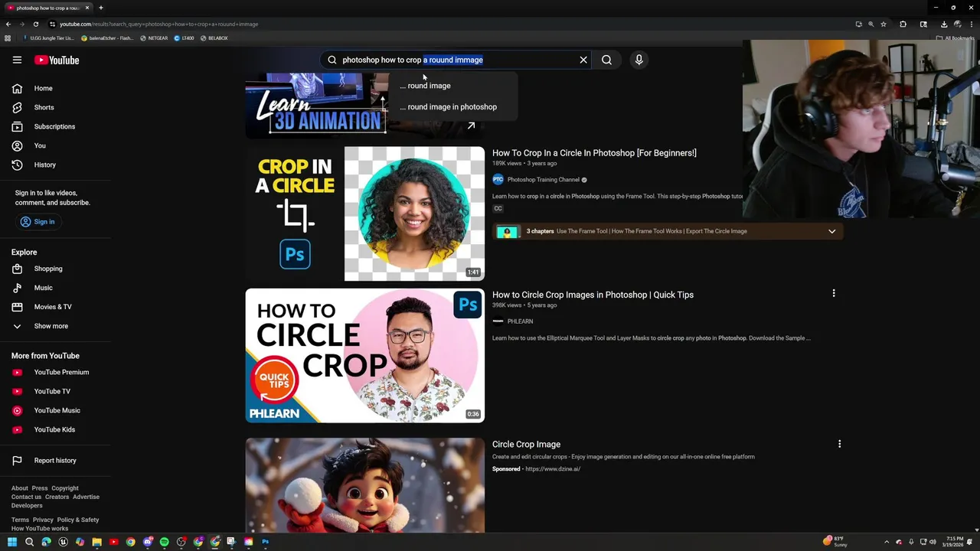Reload the page with the refresh icon
This screenshot has height=551, width=980.
(x=35, y=24)
